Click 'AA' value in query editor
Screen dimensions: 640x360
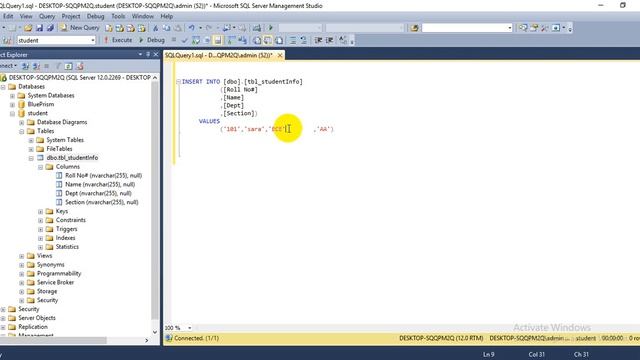323,129
